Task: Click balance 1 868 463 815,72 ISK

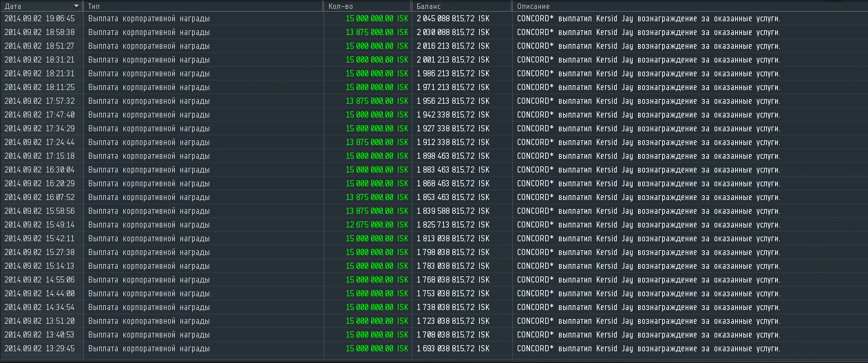Action: click(x=453, y=184)
